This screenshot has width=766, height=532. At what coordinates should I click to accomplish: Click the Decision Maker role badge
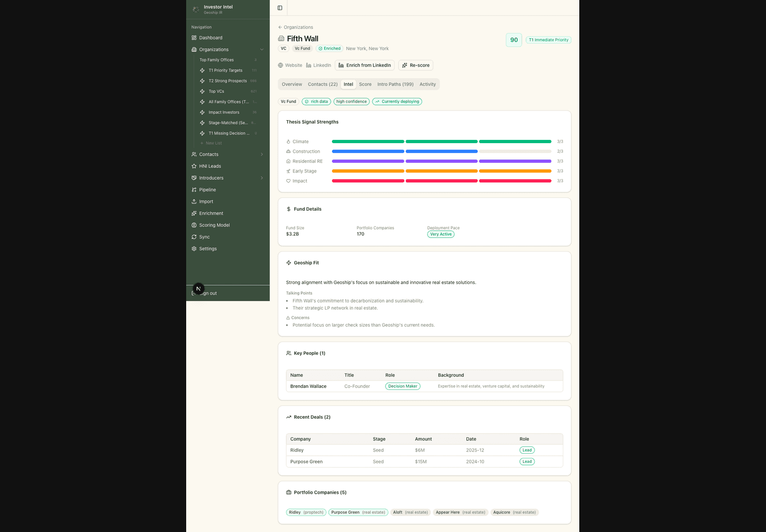[403, 386]
